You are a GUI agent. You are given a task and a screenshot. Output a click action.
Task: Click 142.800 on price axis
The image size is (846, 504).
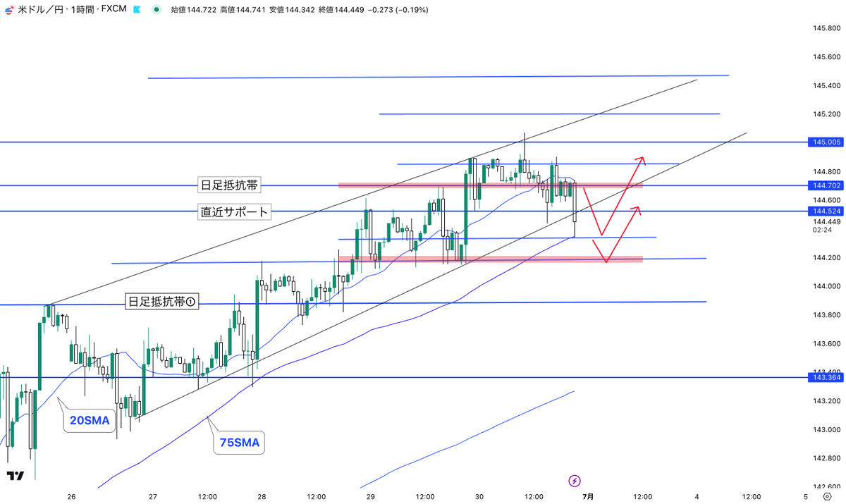tap(825, 458)
